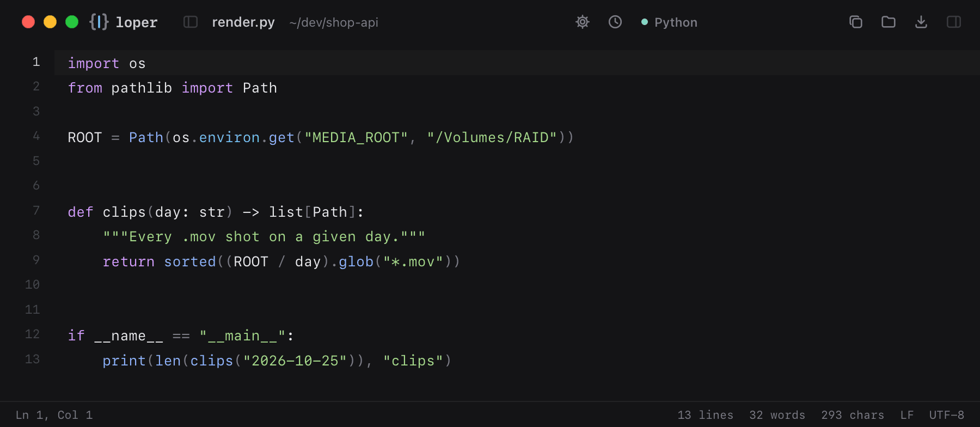Screen dimensions: 980x427
Task: Copy code with the copy icon
Action: click(x=856, y=22)
